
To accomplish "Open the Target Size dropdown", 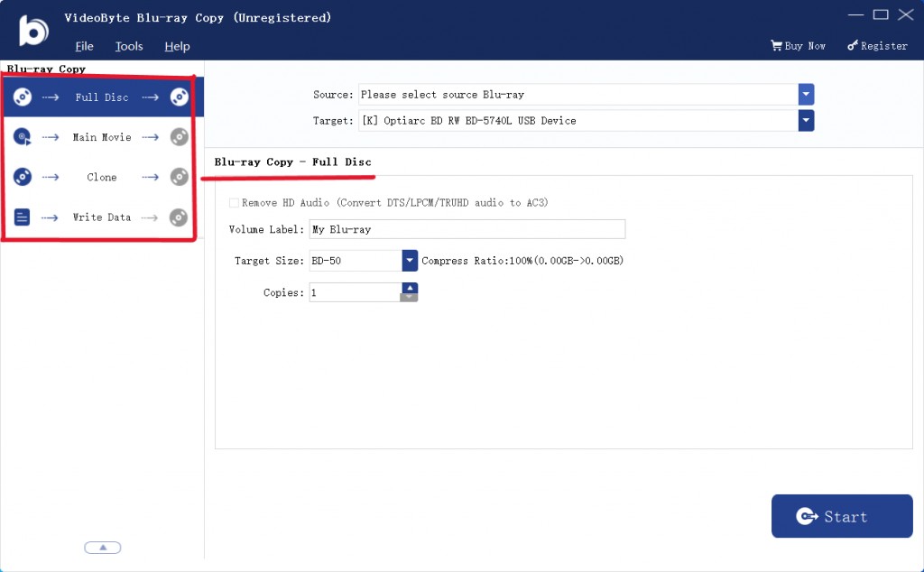I will click(410, 261).
